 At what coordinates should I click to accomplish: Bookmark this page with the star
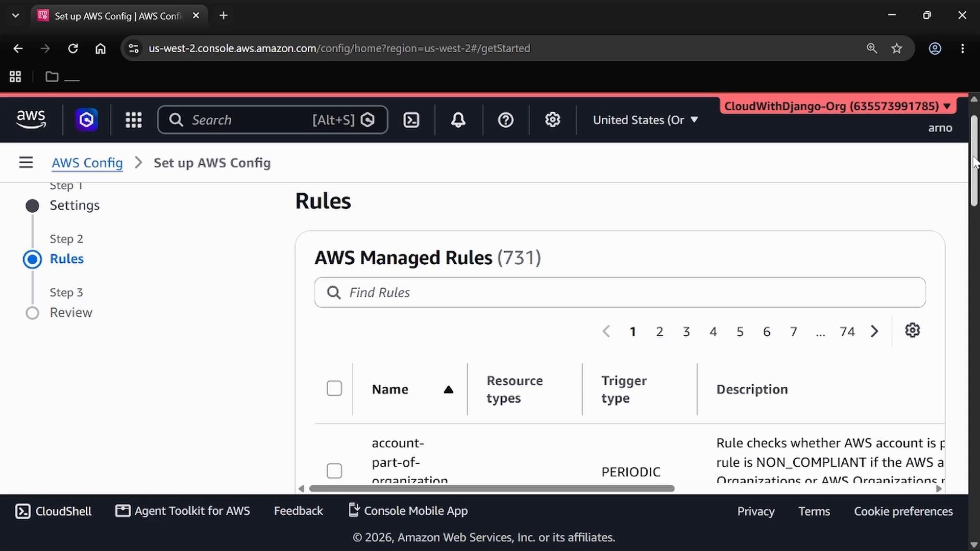(897, 48)
